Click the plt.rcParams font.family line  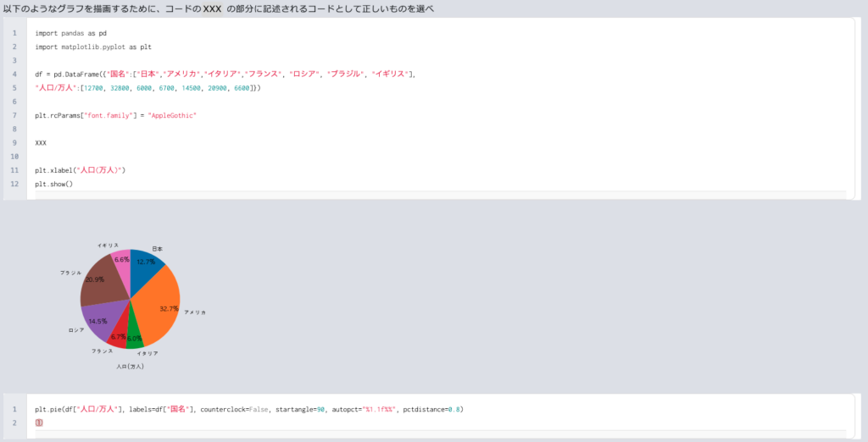tap(115, 115)
